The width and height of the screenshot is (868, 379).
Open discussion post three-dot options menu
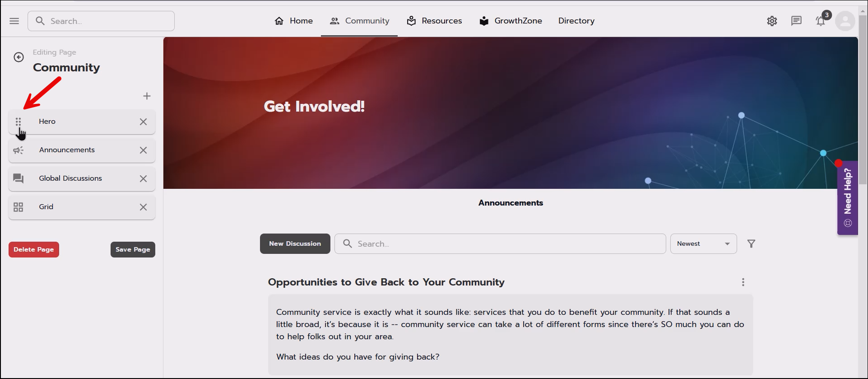coord(743,282)
